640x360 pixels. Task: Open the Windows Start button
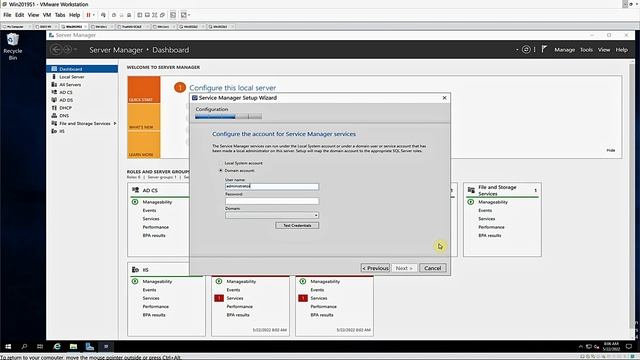(x=8, y=347)
